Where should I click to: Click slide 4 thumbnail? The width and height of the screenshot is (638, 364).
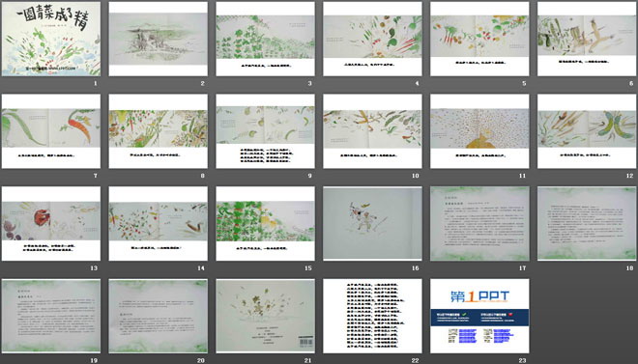pos(373,39)
